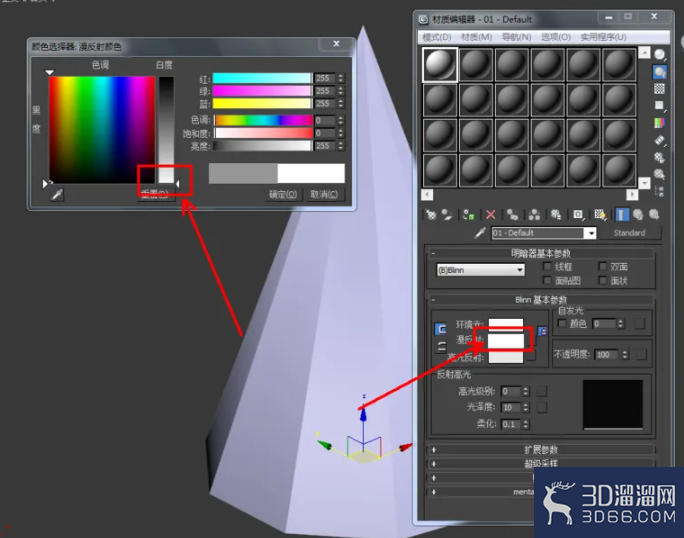The image size is (684, 538).
Task: Toggle diffuse-specular color lock button
Action: tap(441, 346)
